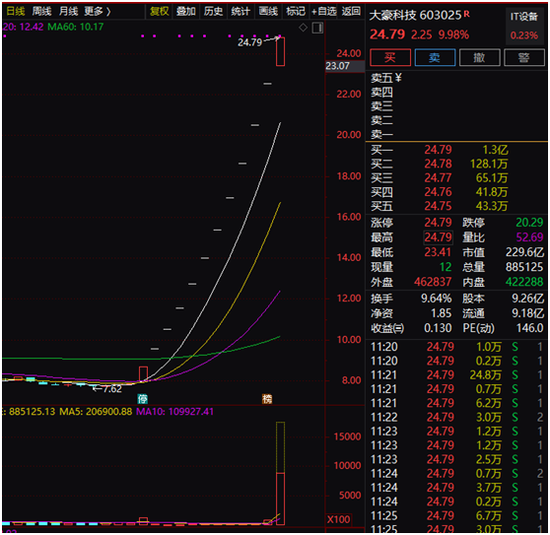Click the 量比 value 52.69

[x=529, y=237]
